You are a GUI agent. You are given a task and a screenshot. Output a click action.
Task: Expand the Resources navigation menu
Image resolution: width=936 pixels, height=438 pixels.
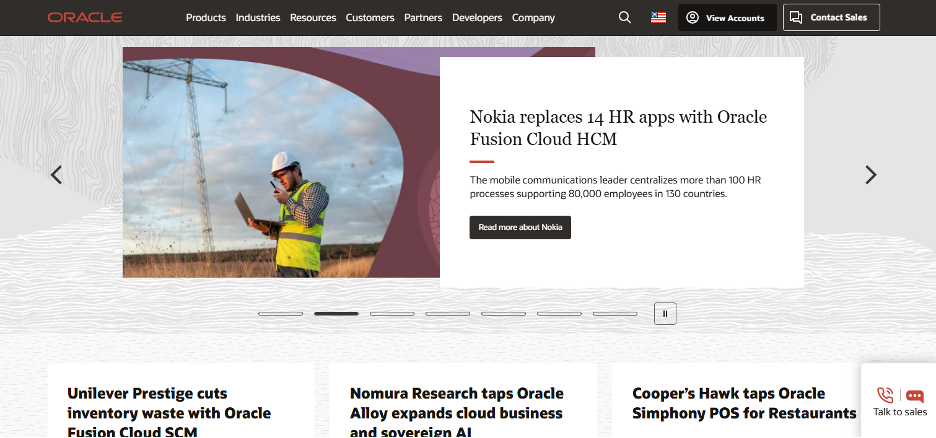point(313,17)
